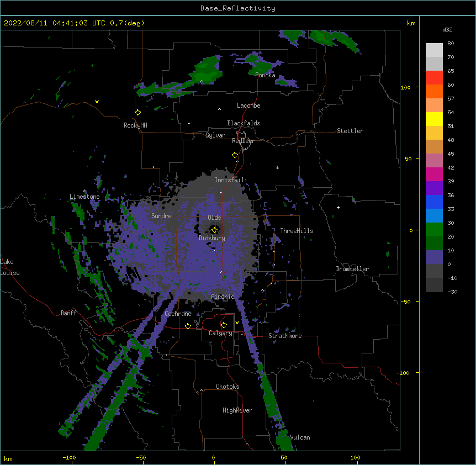Click the km unit label at bottom left
Viewport: 476px width, 465px height.
tap(8, 459)
